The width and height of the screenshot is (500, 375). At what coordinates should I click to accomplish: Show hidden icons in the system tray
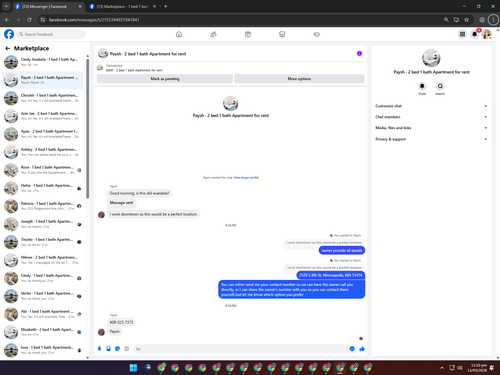click(x=442, y=368)
